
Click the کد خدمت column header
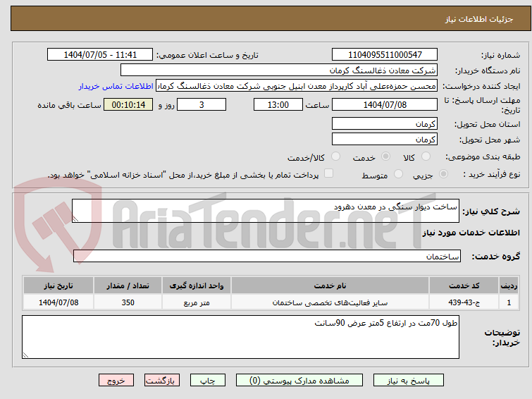point(464,286)
